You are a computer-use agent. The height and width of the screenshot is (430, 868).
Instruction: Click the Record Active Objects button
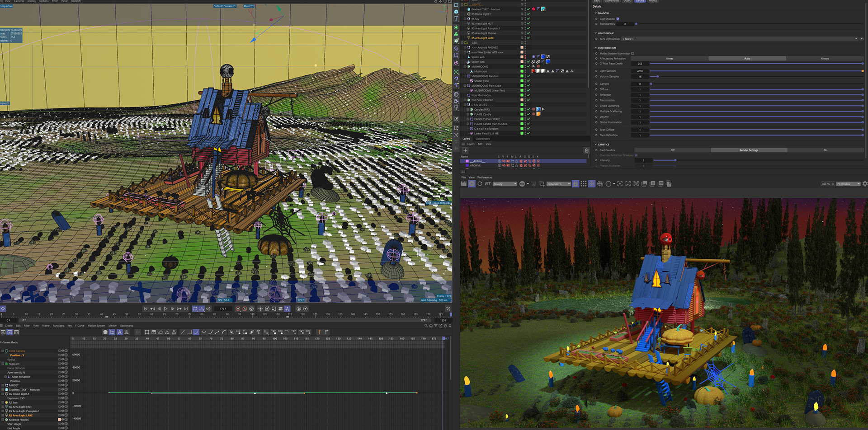point(238,309)
